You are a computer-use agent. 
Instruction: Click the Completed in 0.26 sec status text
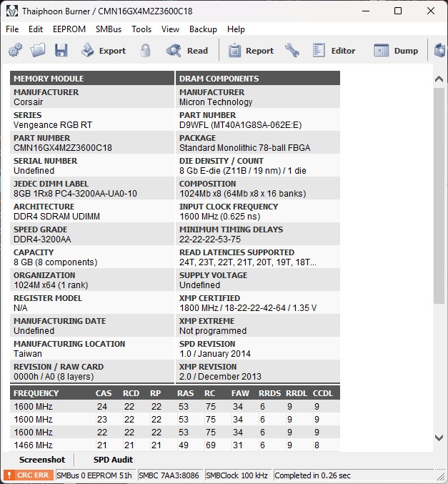(312, 475)
